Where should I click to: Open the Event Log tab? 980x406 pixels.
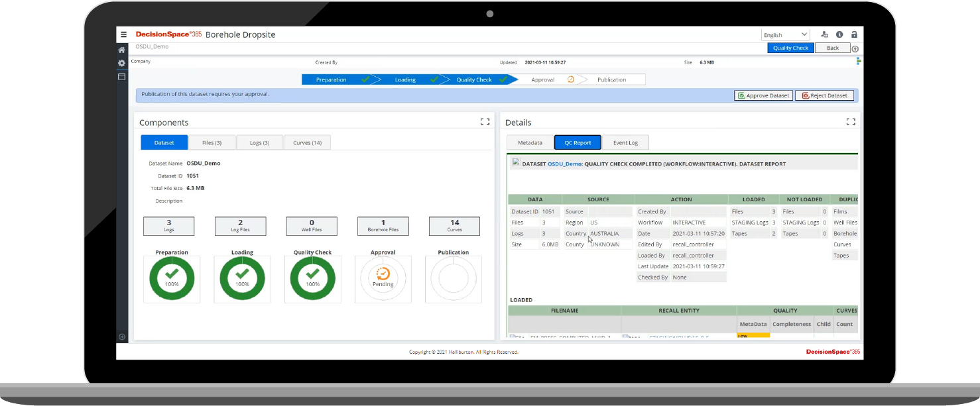[x=625, y=142]
